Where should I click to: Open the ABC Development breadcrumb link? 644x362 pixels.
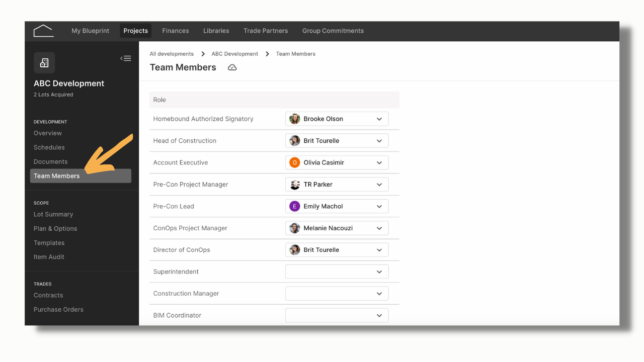click(235, 54)
